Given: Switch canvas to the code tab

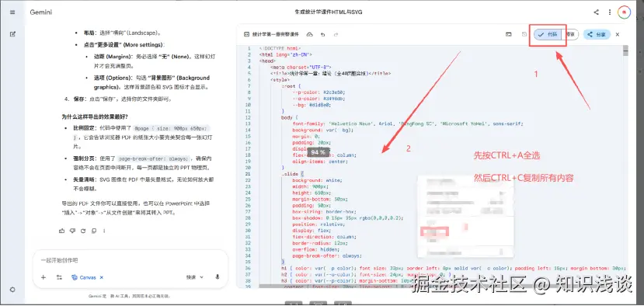Looking at the screenshot, I should point(548,34).
